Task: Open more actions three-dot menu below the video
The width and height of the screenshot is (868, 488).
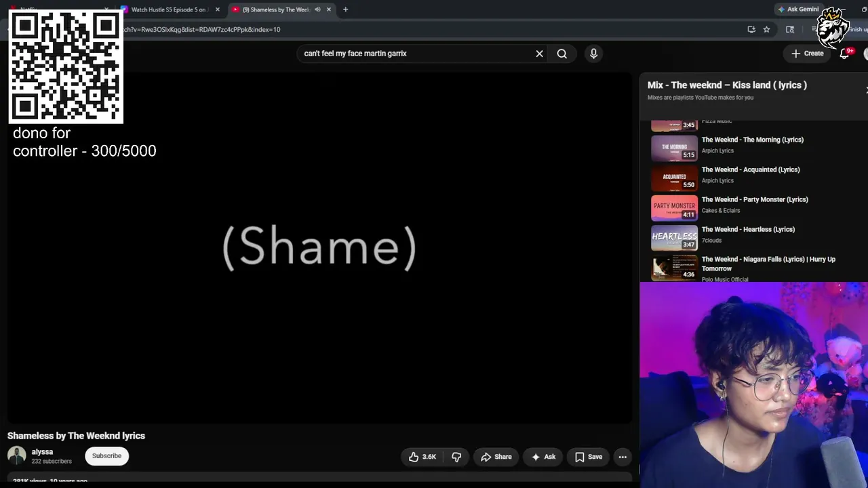Action: click(x=623, y=457)
